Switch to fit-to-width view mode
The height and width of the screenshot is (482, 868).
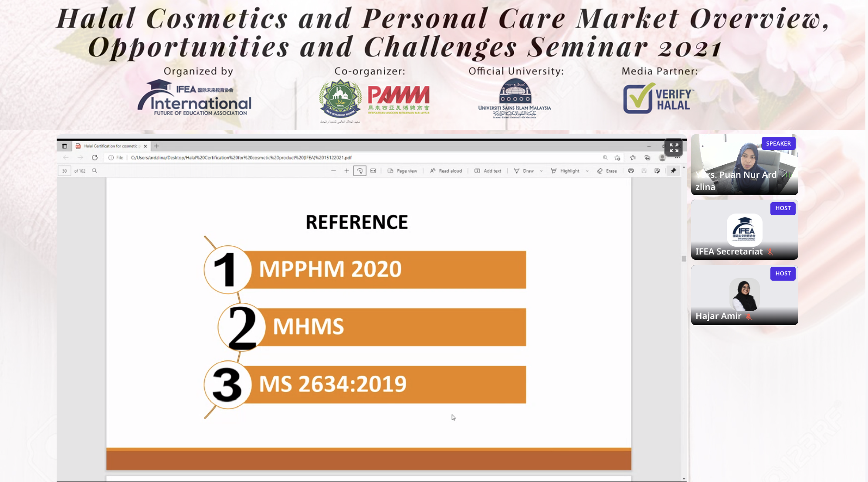click(373, 170)
